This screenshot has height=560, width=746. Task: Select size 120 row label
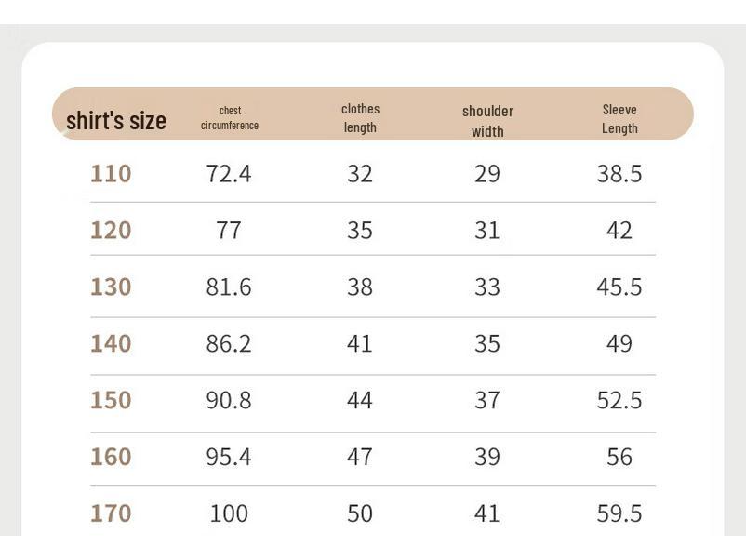point(111,231)
